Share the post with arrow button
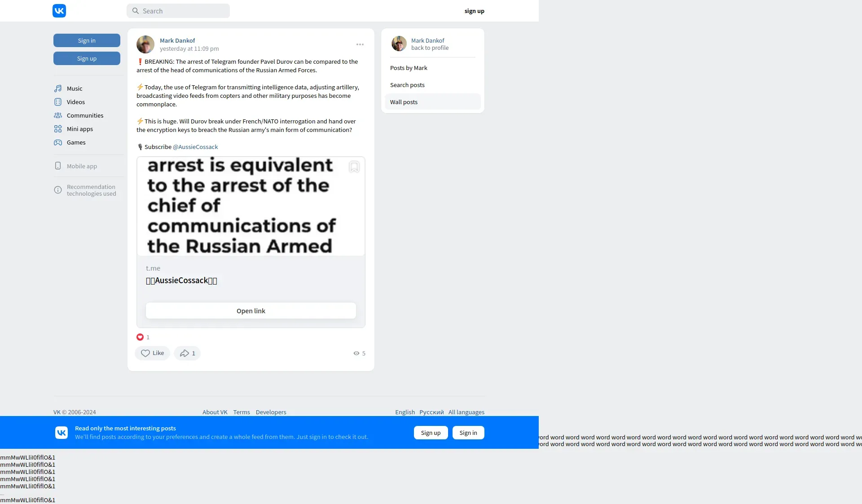The image size is (862, 504). [x=187, y=353]
